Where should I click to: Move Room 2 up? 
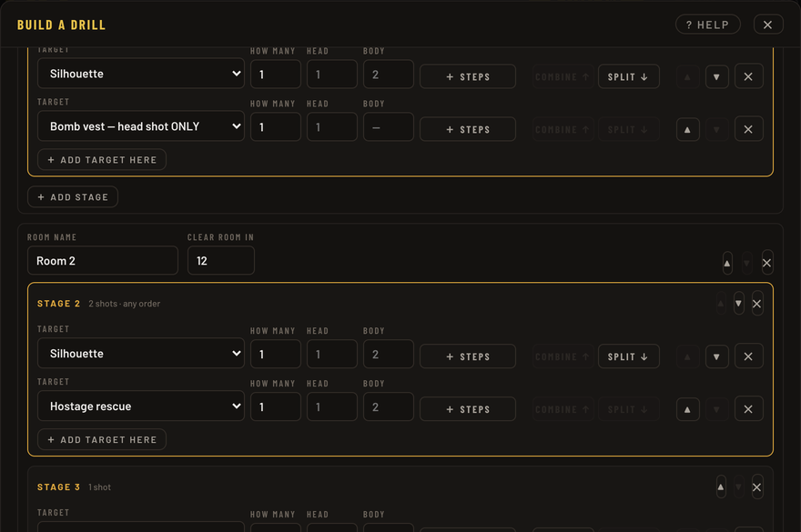coord(727,263)
